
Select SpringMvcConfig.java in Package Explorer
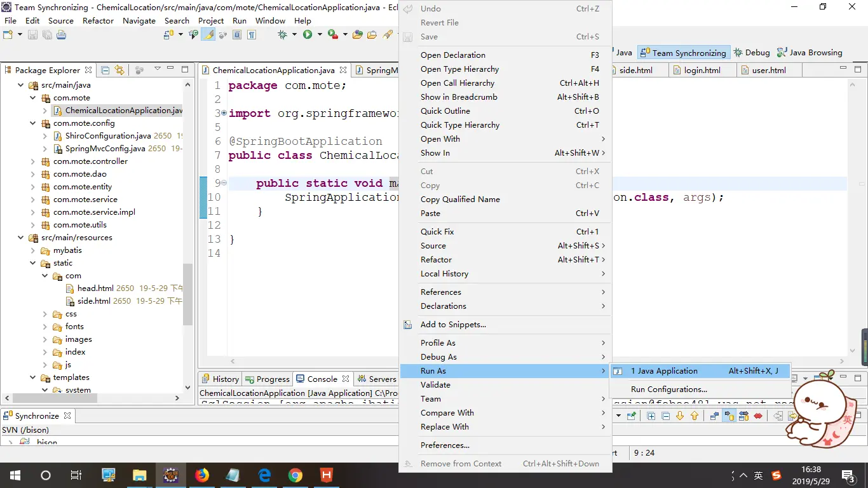click(105, 149)
